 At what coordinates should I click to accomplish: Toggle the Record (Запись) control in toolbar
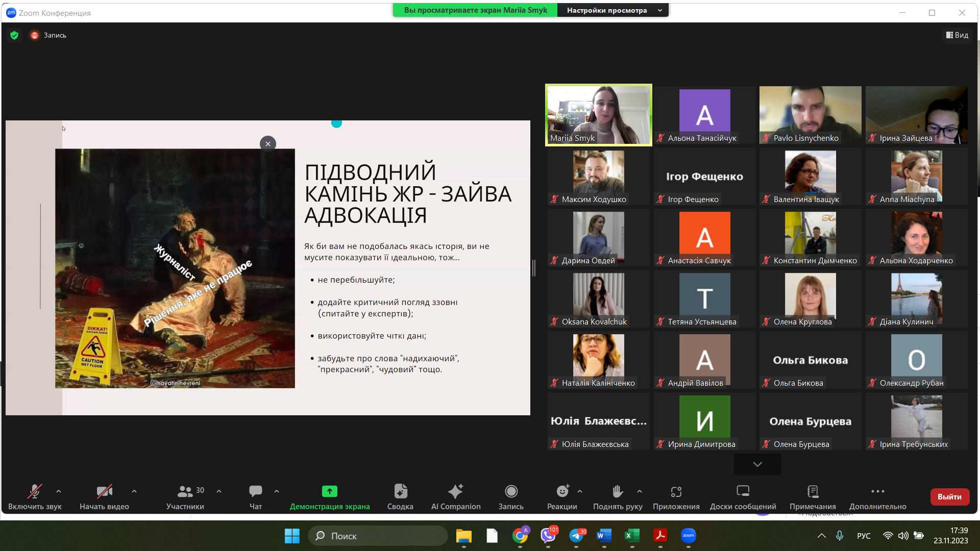tap(510, 491)
